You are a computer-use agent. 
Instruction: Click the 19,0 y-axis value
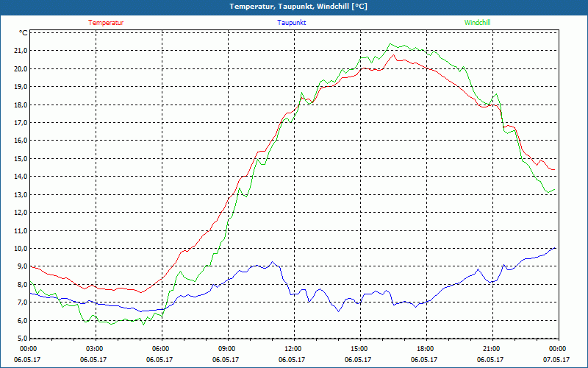(x=21, y=87)
